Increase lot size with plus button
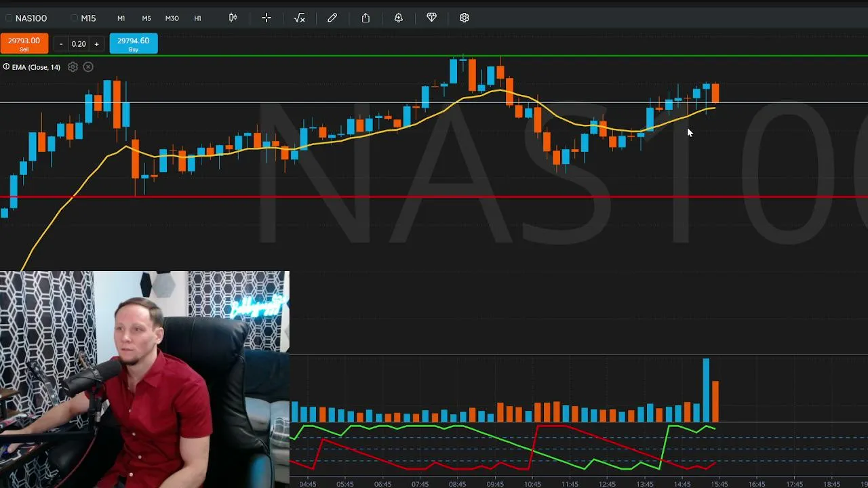Viewport: 868px width, 488px height. (96, 44)
